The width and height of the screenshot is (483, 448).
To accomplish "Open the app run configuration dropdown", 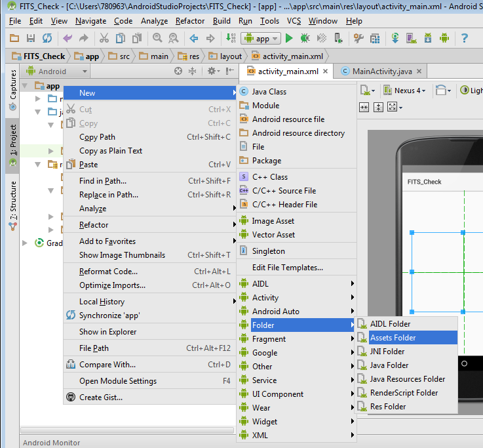I will pyautogui.click(x=261, y=39).
